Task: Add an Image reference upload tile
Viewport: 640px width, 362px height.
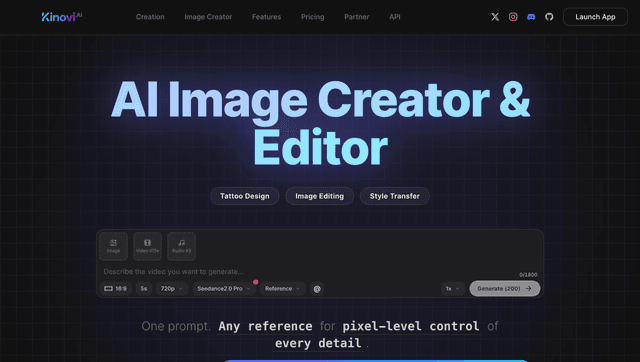Action: point(113,247)
